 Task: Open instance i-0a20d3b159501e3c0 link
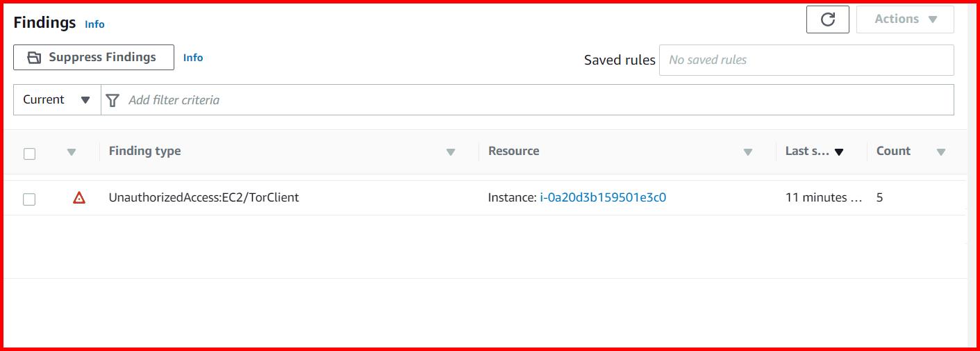(x=603, y=197)
